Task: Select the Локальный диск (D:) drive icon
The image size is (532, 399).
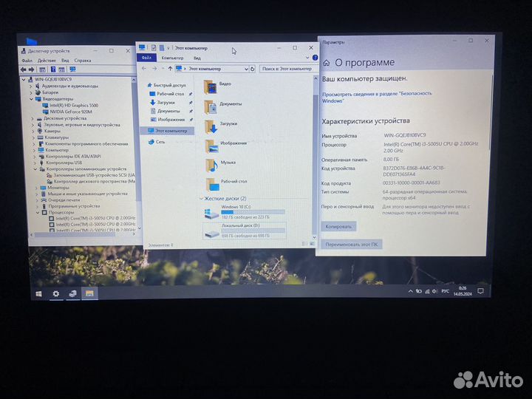Action: 212,233
